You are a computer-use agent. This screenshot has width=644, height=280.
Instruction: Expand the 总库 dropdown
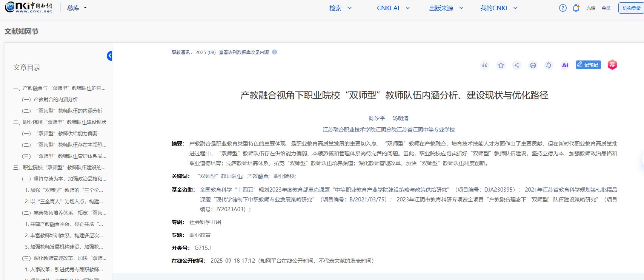(x=77, y=8)
